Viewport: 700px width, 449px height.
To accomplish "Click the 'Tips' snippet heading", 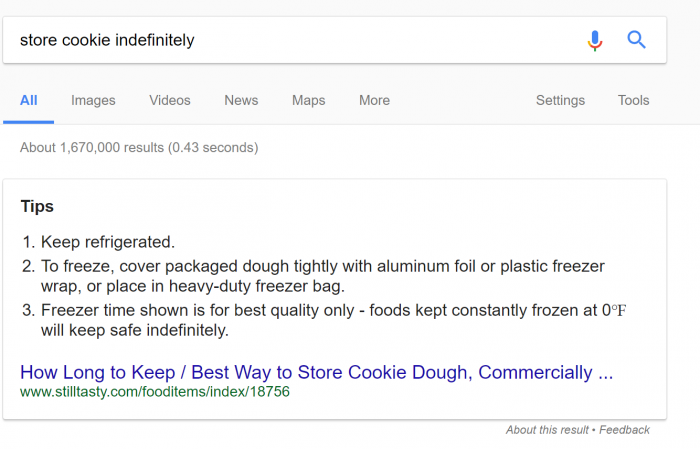I will [37, 206].
